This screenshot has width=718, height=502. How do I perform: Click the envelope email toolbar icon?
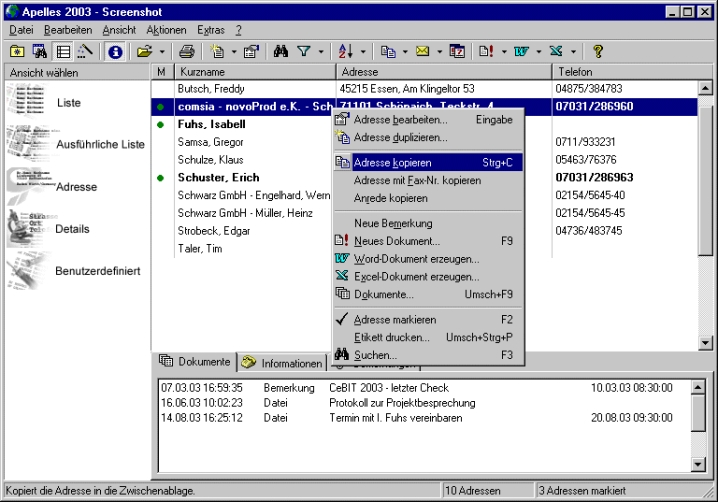click(x=423, y=51)
